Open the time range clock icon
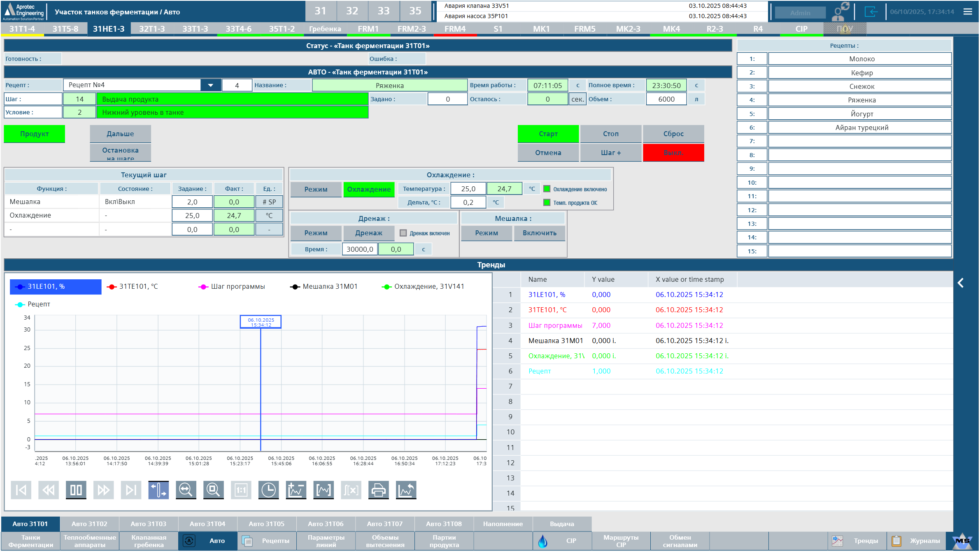The image size is (980, 552). point(268,490)
